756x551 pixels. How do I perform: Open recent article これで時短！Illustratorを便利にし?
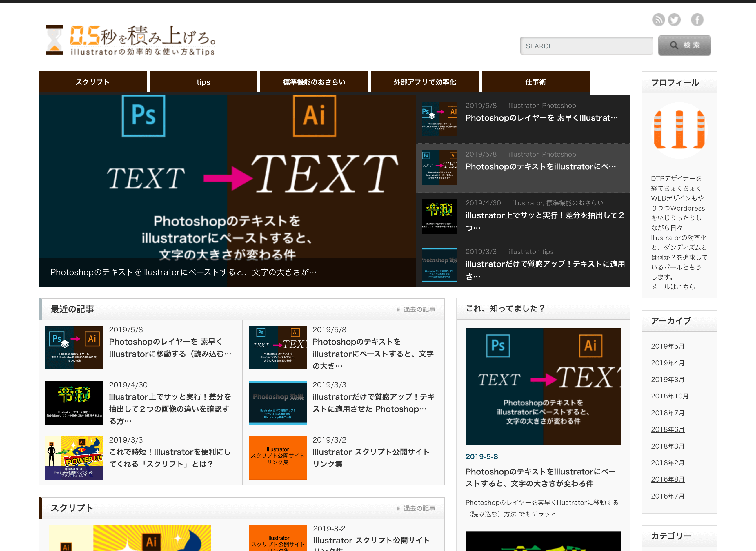pos(170,458)
